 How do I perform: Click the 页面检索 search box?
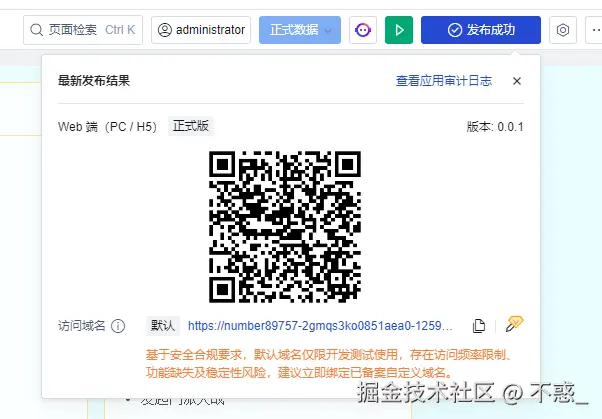(x=83, y=30)
